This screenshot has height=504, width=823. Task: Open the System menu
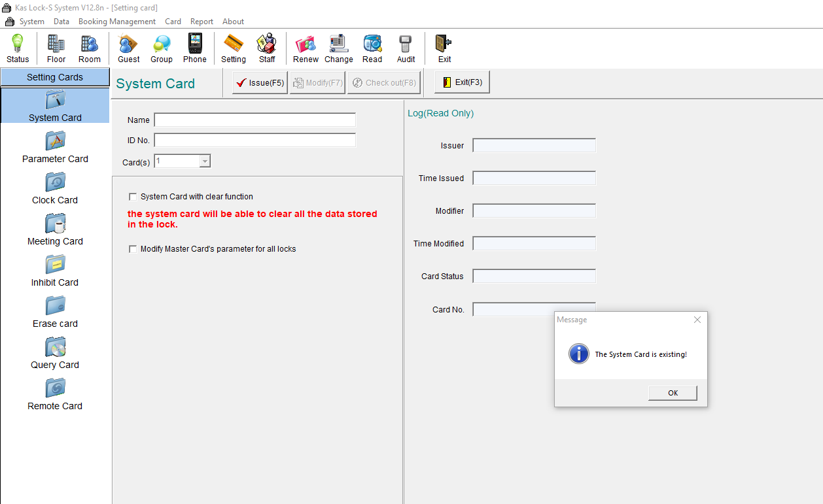point(32,22)
